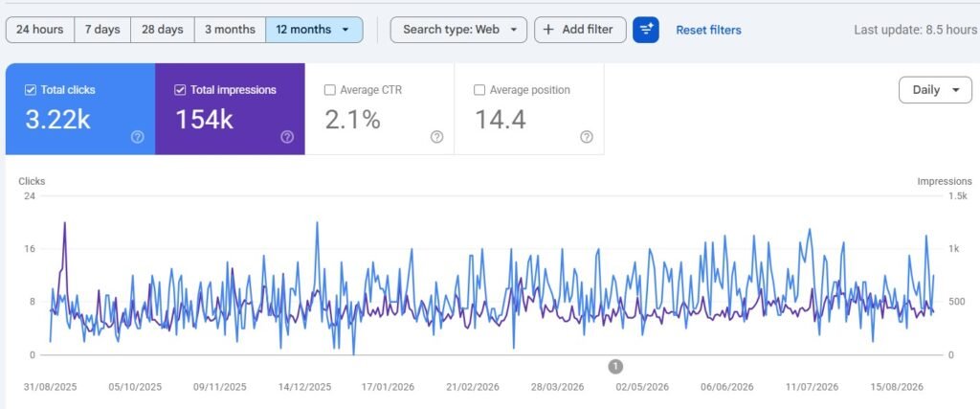This screenshot has width=980, height=409.
Task: Click the 31/08/2025 date axis label
Action: [51, 387]
